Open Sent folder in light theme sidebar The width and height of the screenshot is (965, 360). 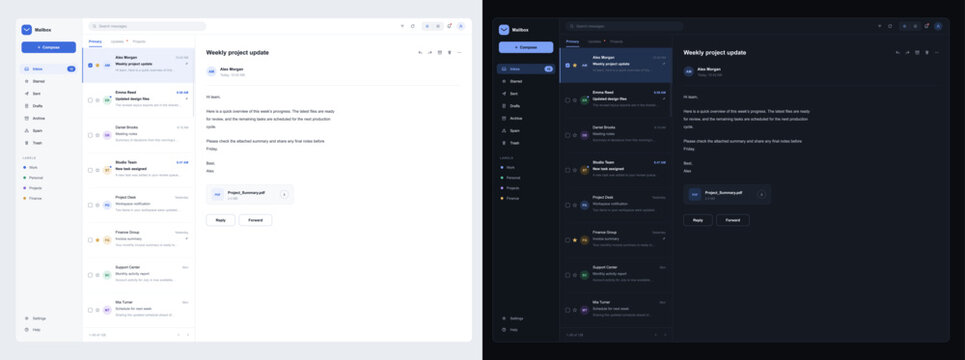click(x=49, y=94)
